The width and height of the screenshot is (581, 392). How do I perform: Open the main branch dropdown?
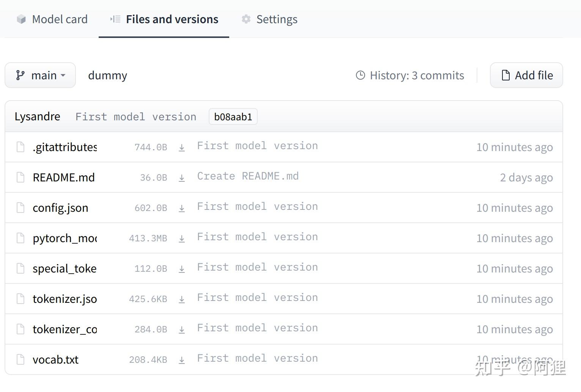(40, 76)
